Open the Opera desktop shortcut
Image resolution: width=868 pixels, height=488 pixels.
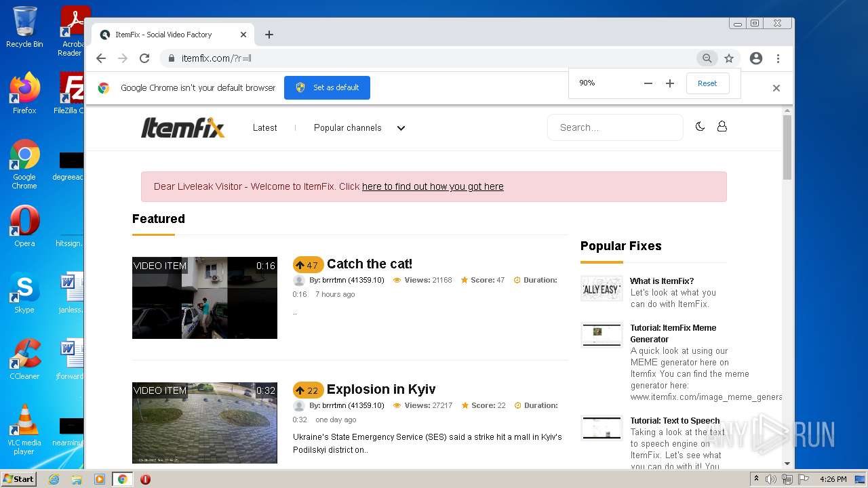click(24, 226)
